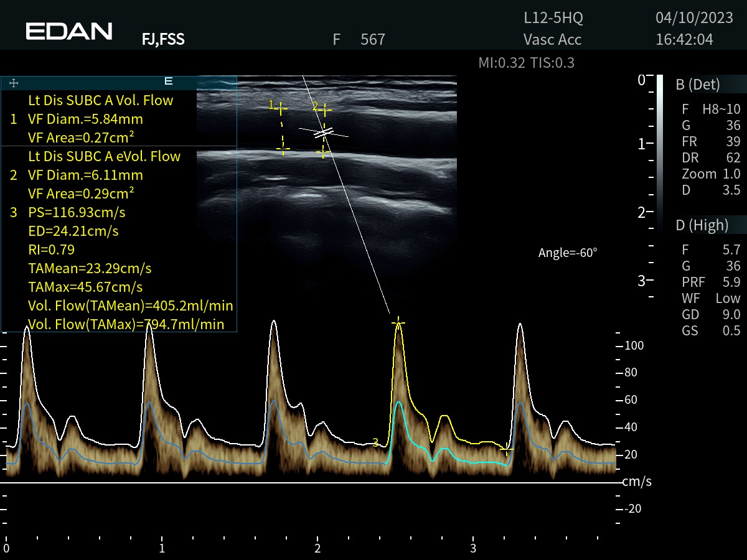Click the E marker on the results header
This screenshot has height=560, width=747.
168,82
